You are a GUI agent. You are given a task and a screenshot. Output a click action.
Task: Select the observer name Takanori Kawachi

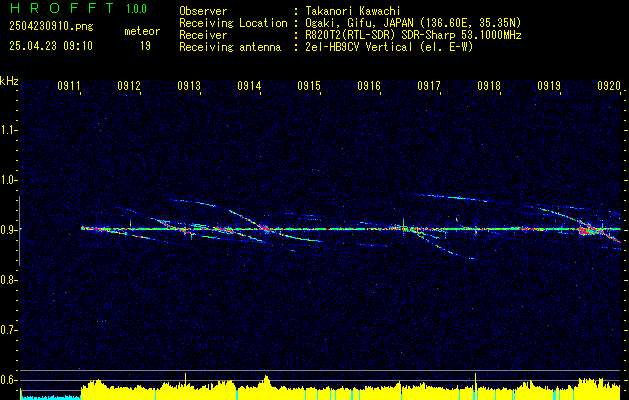tap(353, 11)
